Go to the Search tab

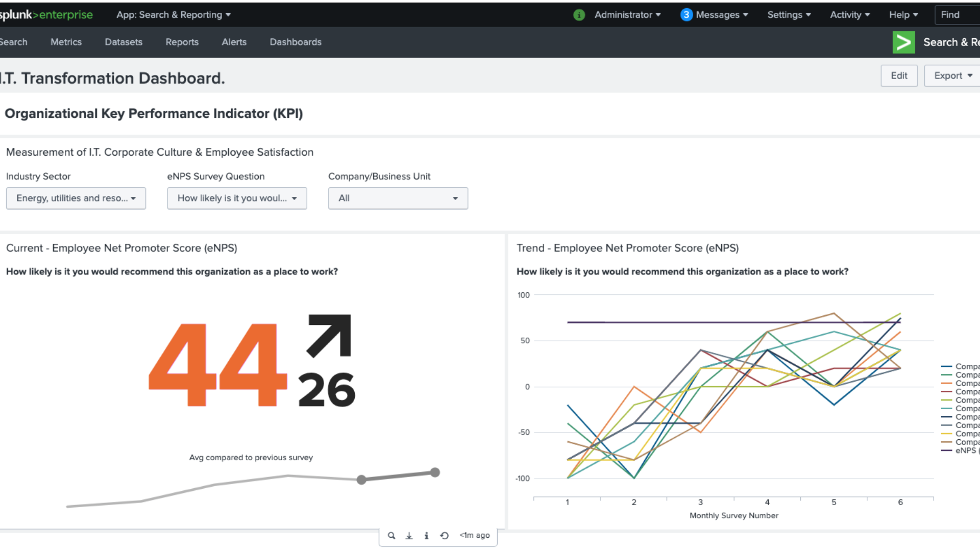point(13,42)
